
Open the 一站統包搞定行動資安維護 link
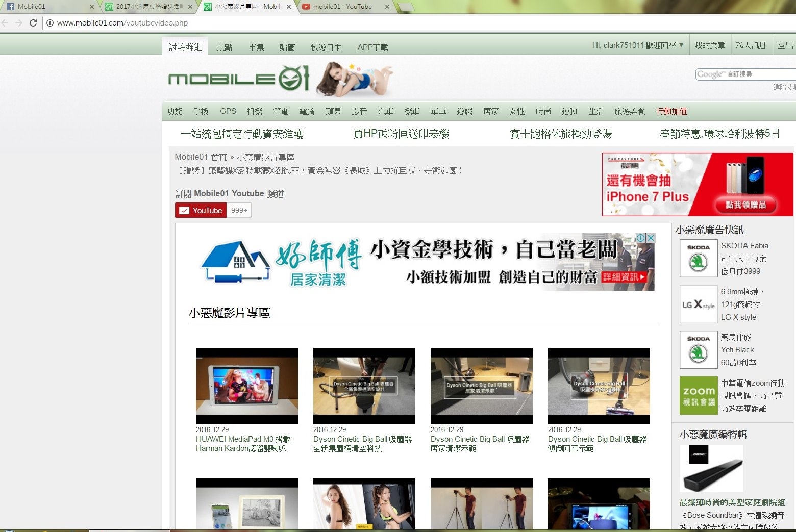point(242,134)
